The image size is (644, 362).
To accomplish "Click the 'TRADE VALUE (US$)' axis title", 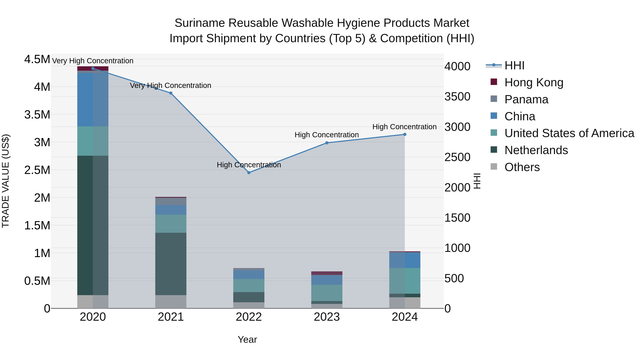I will (6, 181).
